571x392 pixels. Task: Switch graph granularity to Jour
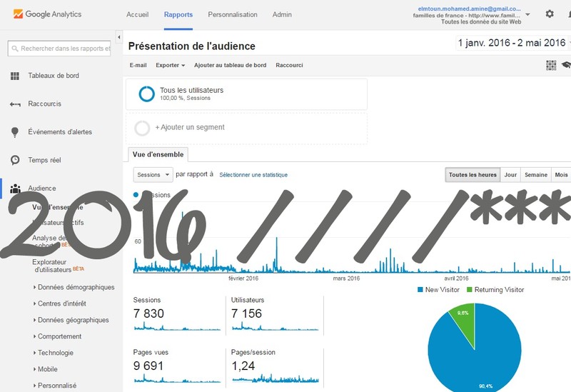click(x=510, y=175)
